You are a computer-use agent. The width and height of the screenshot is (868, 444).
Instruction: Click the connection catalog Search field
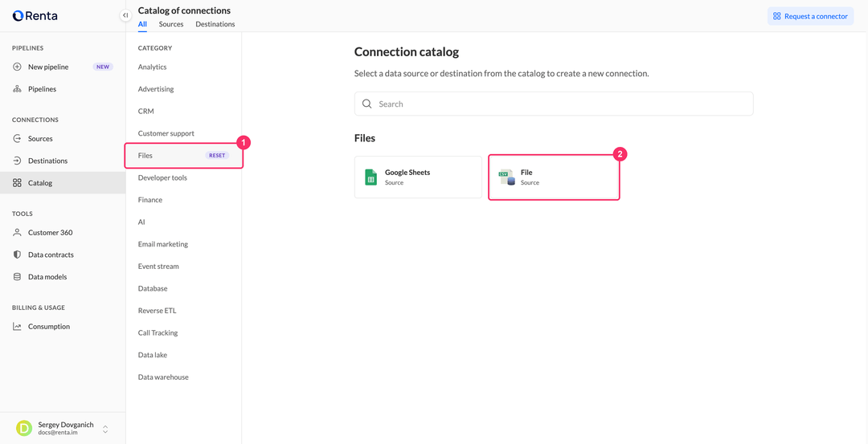tap(554, 104)
